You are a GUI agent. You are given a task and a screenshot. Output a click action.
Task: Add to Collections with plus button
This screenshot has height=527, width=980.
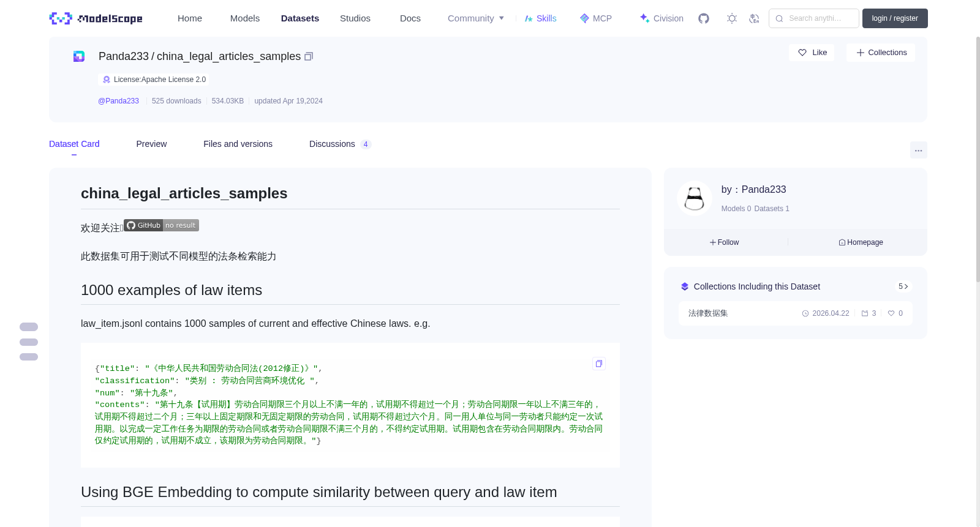coord(881,53)
